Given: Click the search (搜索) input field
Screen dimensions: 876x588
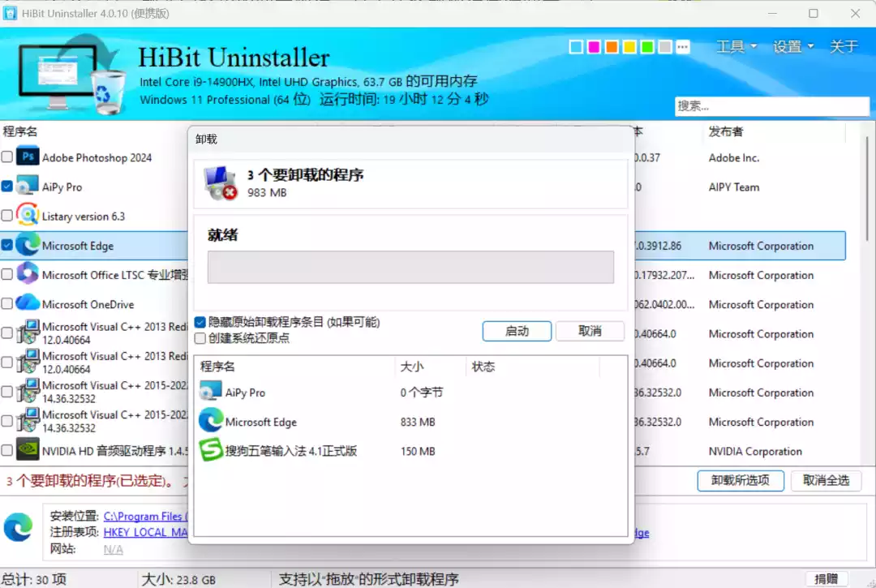Looking at the screenshot, I should click(771, 105).
